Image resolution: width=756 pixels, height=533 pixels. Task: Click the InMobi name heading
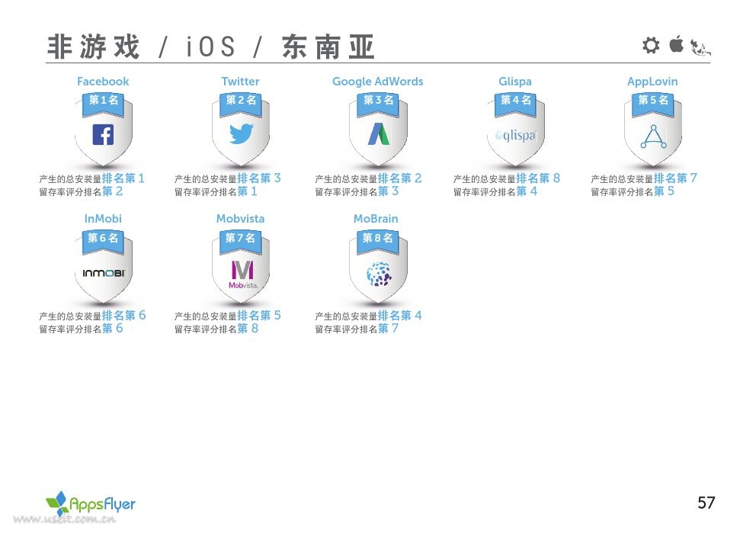[103, 219]
